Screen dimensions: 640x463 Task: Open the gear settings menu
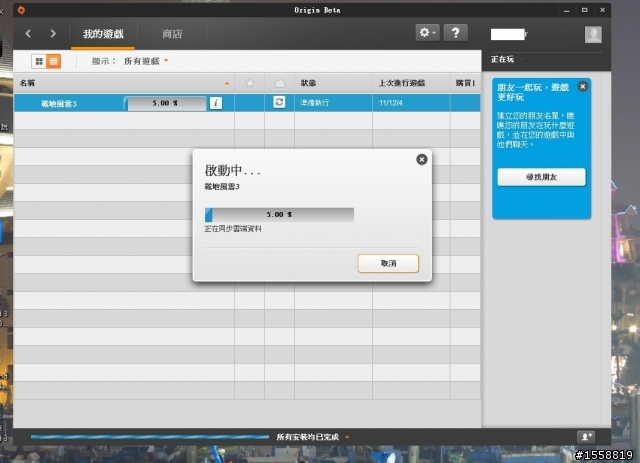point(427,32)
